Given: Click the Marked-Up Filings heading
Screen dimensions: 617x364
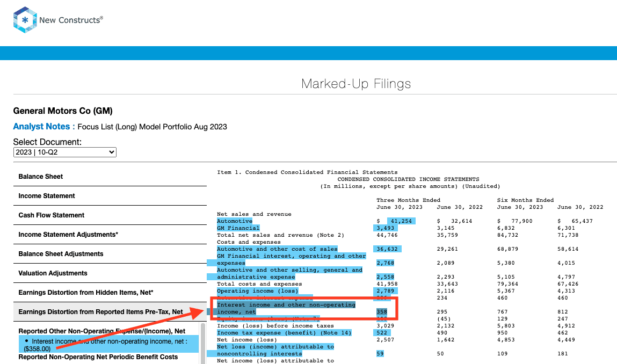Looking at the screenshot, I should 356,83.
